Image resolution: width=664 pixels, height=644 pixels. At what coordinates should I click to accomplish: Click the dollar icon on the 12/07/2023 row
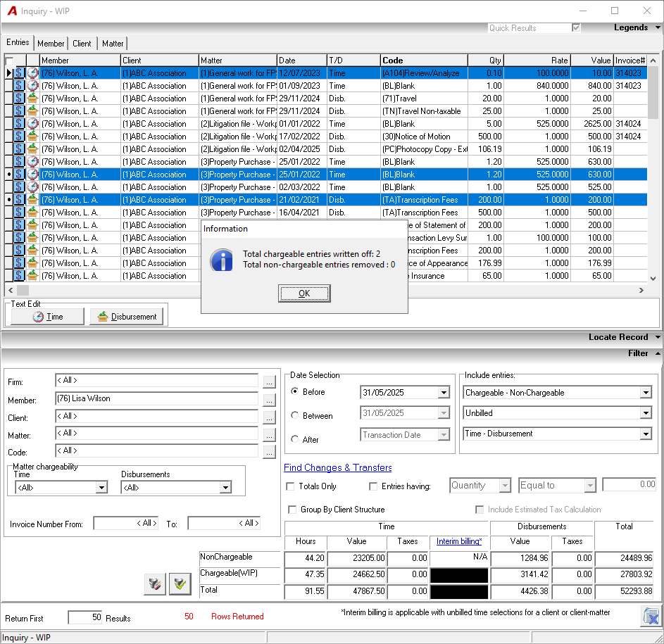(x=19, y=72)
